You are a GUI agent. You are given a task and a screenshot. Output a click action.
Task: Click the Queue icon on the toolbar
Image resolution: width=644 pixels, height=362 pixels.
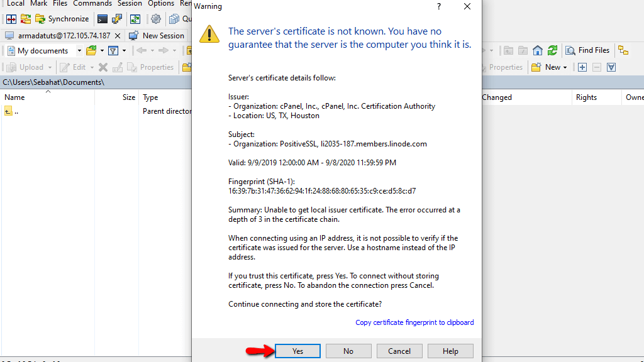point(175,19)
